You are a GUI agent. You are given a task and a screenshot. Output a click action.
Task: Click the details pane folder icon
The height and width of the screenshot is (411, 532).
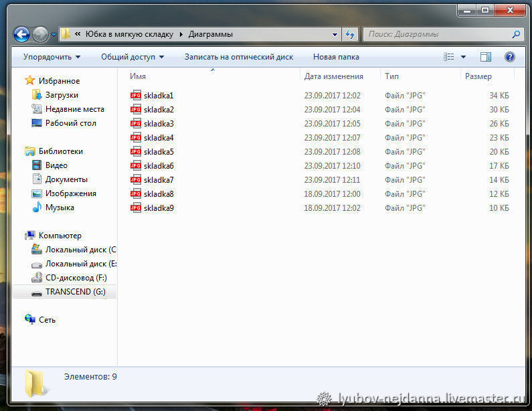point(35,384)
